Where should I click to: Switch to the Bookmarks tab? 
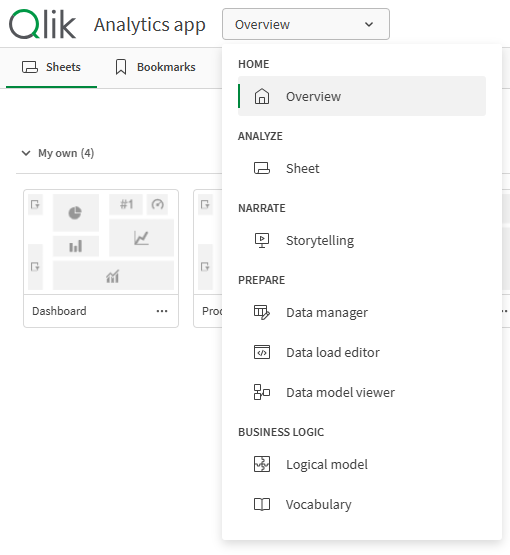click(155, 67)
